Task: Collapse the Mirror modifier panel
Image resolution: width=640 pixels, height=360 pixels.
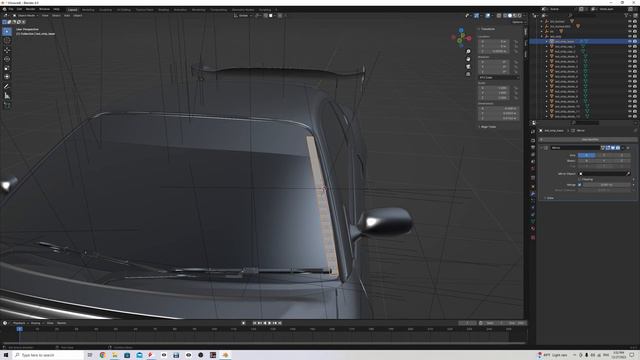Action: [542, 148]
